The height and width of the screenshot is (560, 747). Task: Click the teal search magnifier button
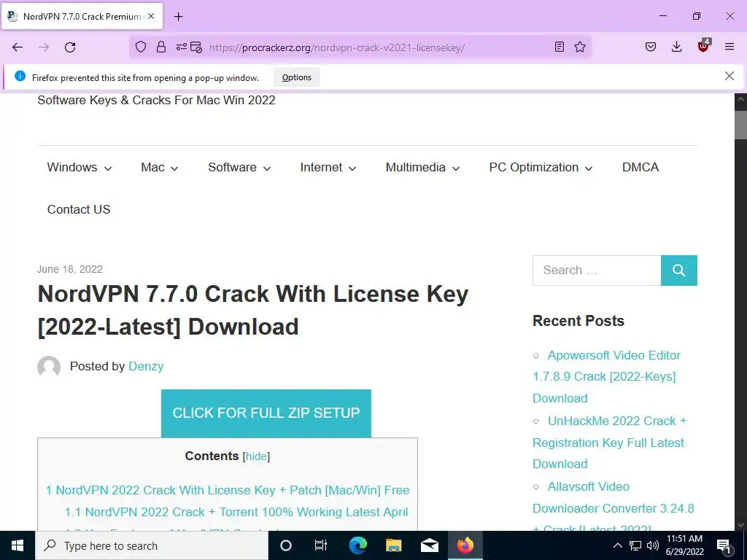[x=679, y=270]
